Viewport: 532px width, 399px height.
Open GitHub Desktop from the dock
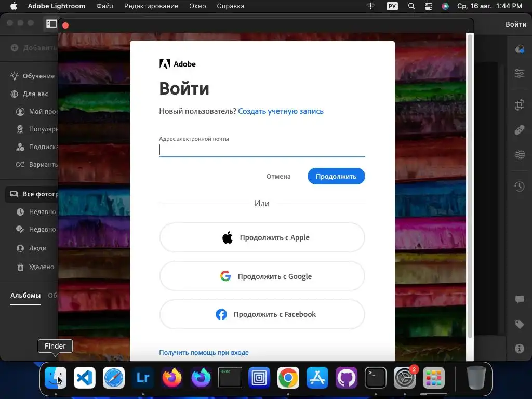click(x=347, y=377)
